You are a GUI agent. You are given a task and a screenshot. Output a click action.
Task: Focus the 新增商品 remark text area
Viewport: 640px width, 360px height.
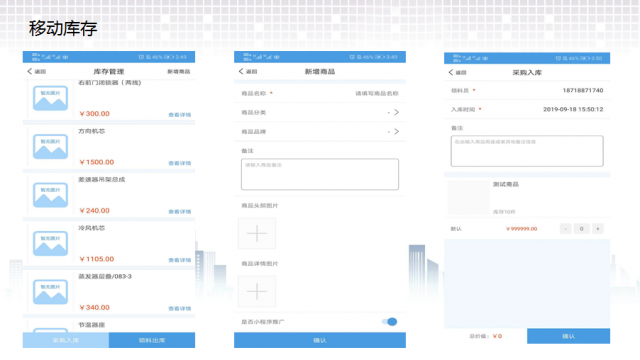320,174
